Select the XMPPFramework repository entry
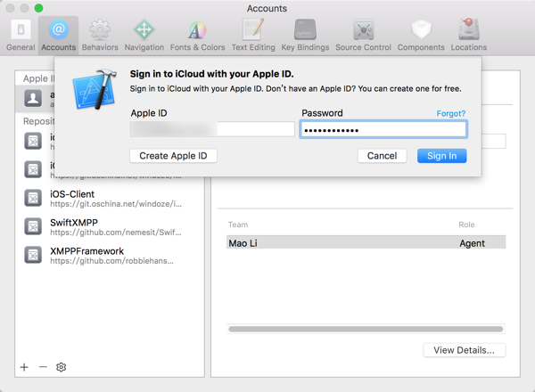 point(110,256)
